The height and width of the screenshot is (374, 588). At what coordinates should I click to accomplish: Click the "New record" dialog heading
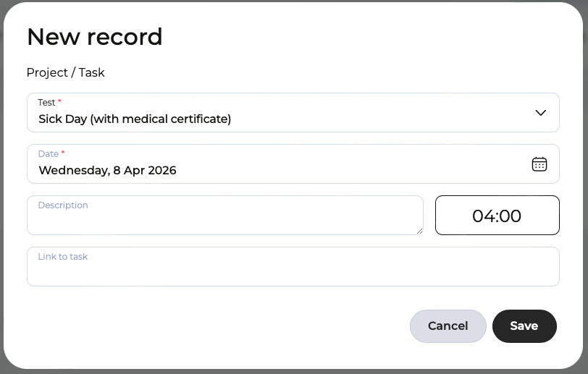point(94,36)
